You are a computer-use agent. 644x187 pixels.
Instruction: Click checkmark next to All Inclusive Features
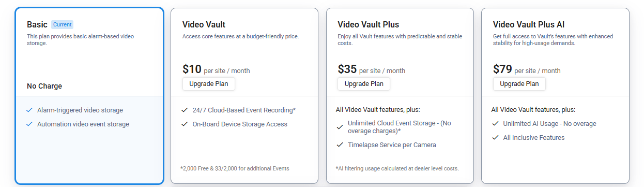[x=495, y=138]
